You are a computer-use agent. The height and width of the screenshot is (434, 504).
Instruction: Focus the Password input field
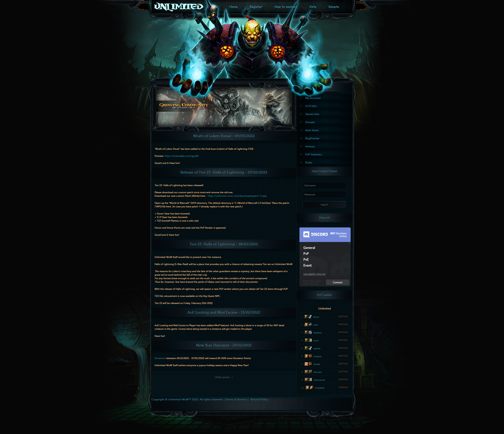click(324, 195)
